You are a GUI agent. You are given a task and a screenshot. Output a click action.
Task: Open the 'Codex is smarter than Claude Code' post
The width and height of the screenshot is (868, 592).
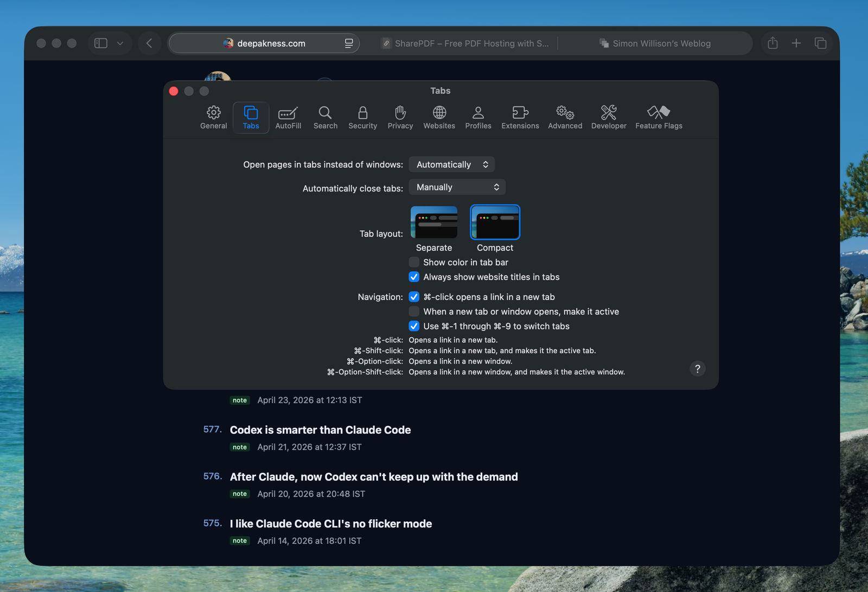(x=320, y=430)
